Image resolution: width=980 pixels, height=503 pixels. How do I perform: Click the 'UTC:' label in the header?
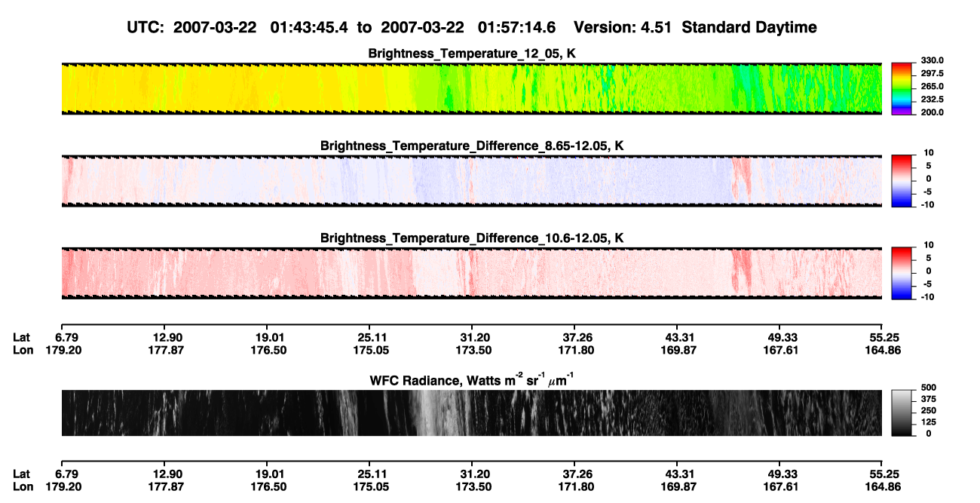(146, 28)
